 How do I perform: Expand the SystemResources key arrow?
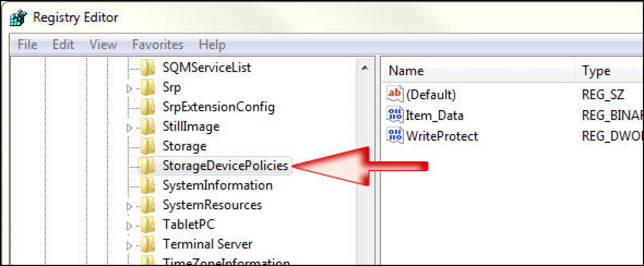point(129,206)
